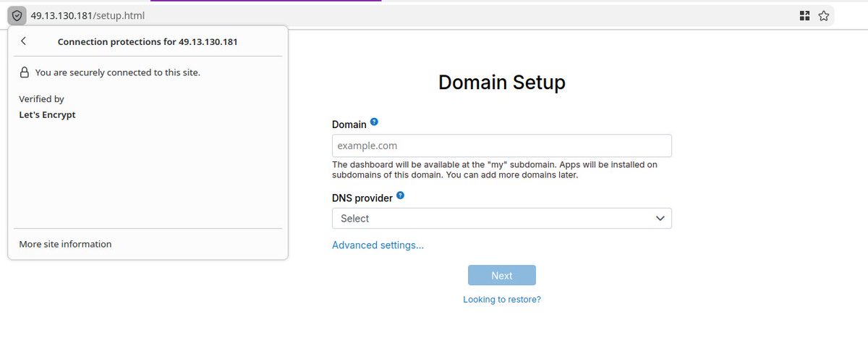Viewport: 868px width, 346px height.
Task: Open More site information
Action: coord(65,244)
